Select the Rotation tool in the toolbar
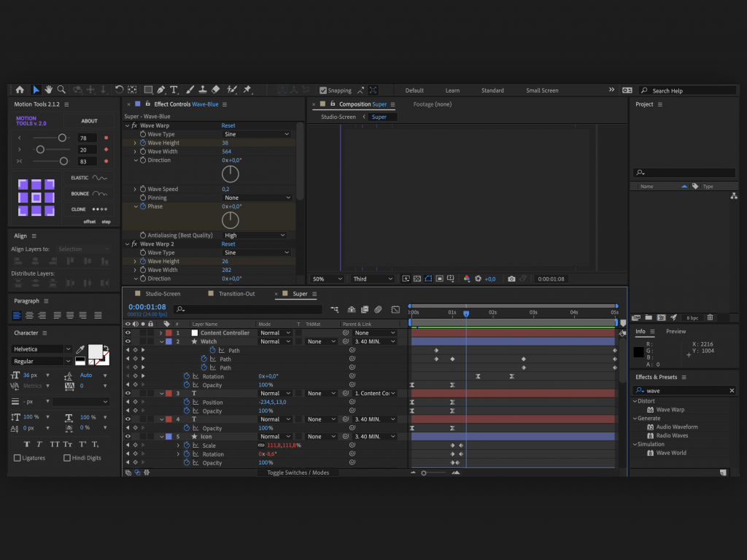747x560 pixels. pyautogui.click(x=119, y=89)
